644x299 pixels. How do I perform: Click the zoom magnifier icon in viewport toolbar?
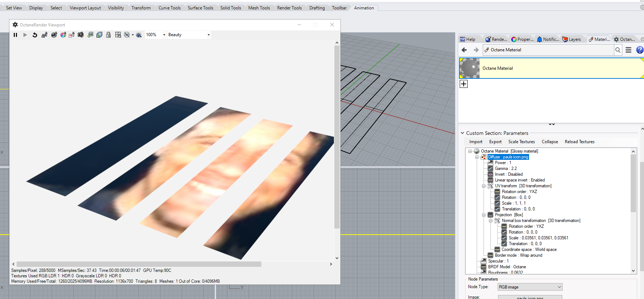tap(139, 35)
